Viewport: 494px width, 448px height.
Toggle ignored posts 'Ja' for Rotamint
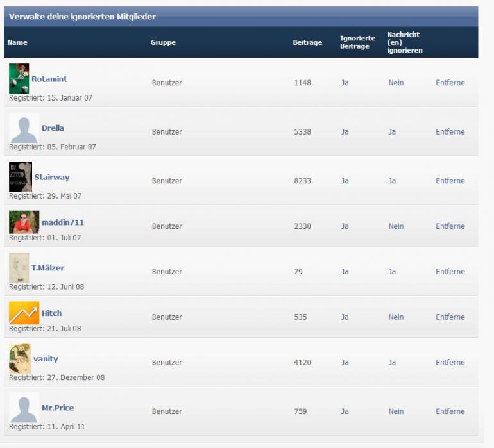point(345,83)
